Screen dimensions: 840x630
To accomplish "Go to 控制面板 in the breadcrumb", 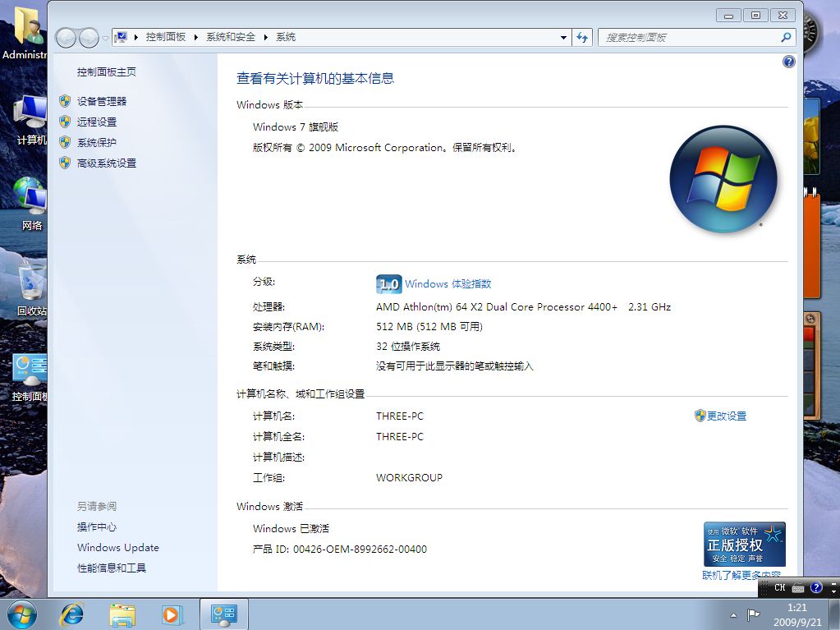I will (x=166, y=37).
